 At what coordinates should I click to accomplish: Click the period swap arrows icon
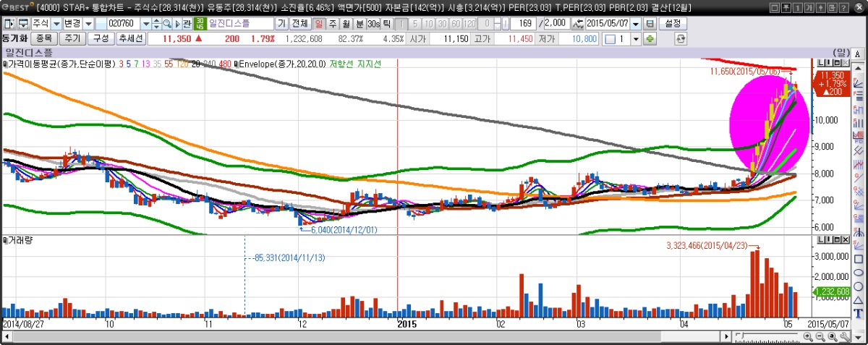click(577, 24)
